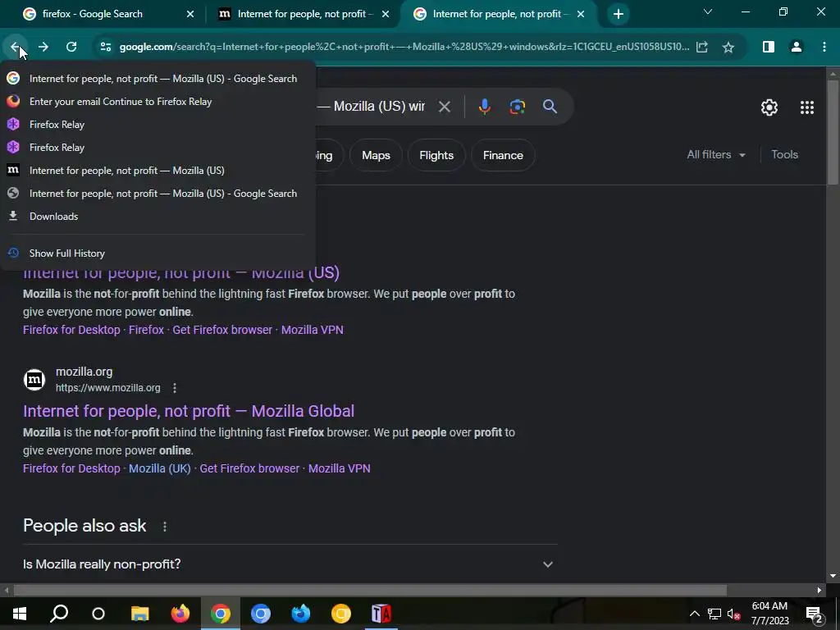Open the Get Firefox browser sitelink under Mozilla Global
This screenshot has width=840, height=630.
pyautogui.click(x=249, y=468)
